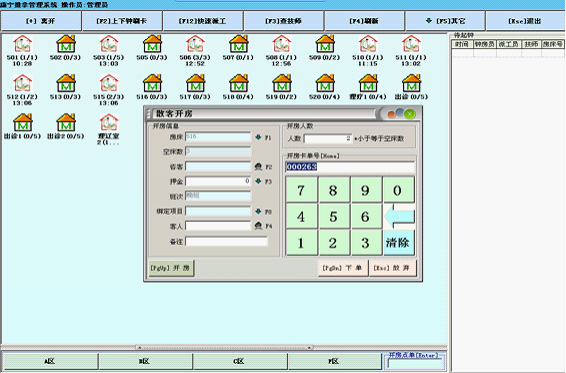Click the [PgUp] 开房 button
Image resolution: width=566 pixels, height=373 pixels.
tap(171, 268)
